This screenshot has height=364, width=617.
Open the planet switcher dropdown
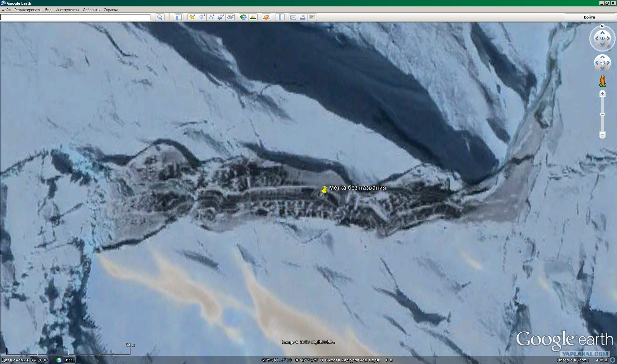(266, 17)
